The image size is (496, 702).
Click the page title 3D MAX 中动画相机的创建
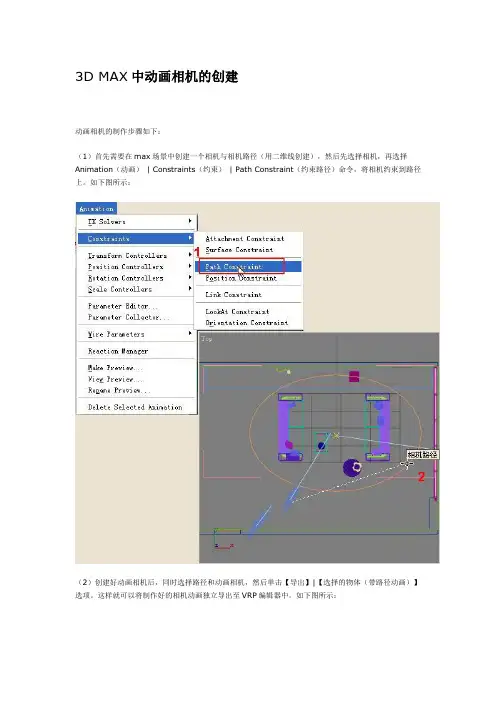[157, 77]
